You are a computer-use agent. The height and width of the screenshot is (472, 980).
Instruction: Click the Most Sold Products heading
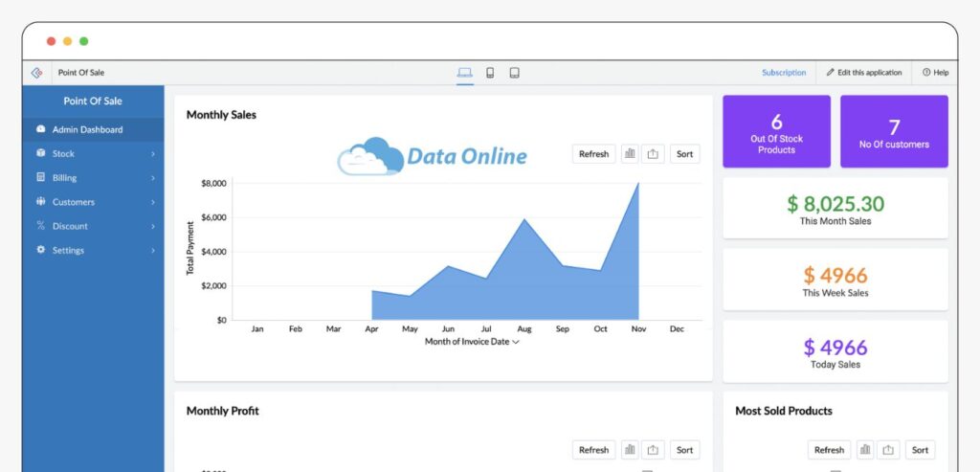click(784, 411)
